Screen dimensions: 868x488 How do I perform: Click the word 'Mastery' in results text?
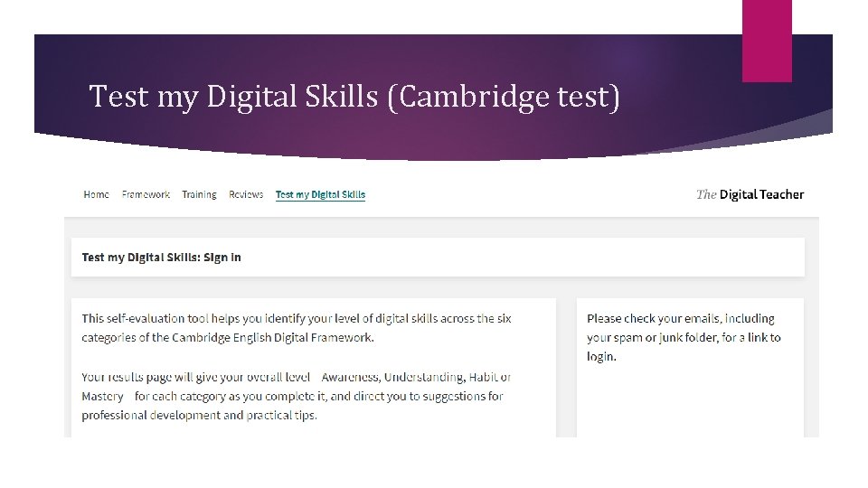coord(102,397)
